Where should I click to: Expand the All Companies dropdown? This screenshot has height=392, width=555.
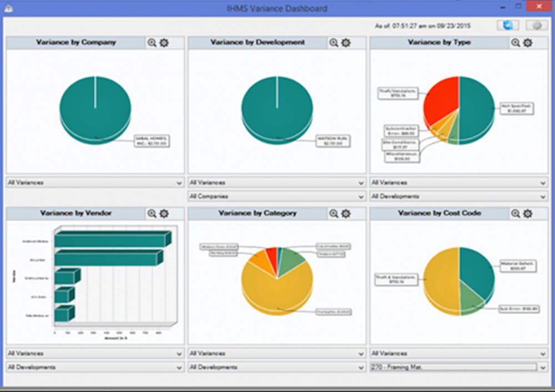(x=277, y=196)
